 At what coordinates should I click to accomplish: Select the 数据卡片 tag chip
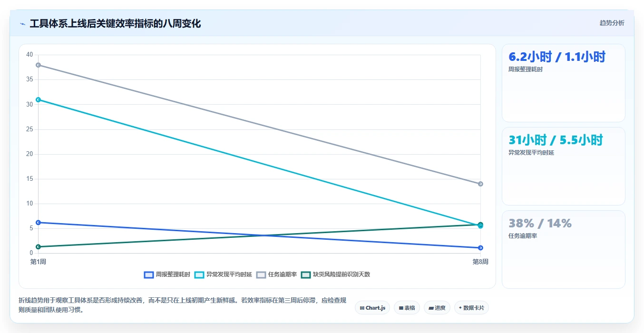click(x=471, y=308)
